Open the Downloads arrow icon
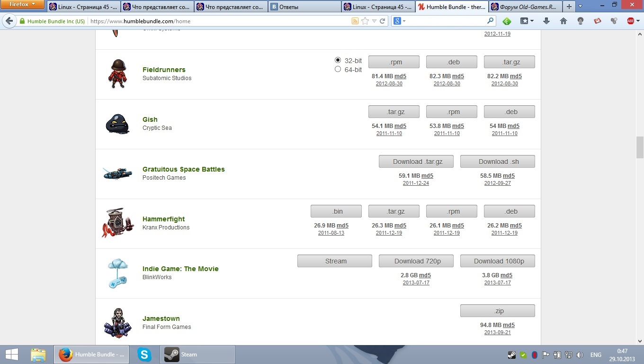 [546, 21]
